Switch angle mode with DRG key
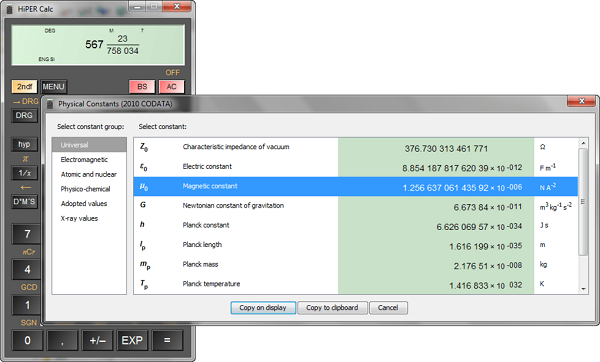 (x=24, y=116)
